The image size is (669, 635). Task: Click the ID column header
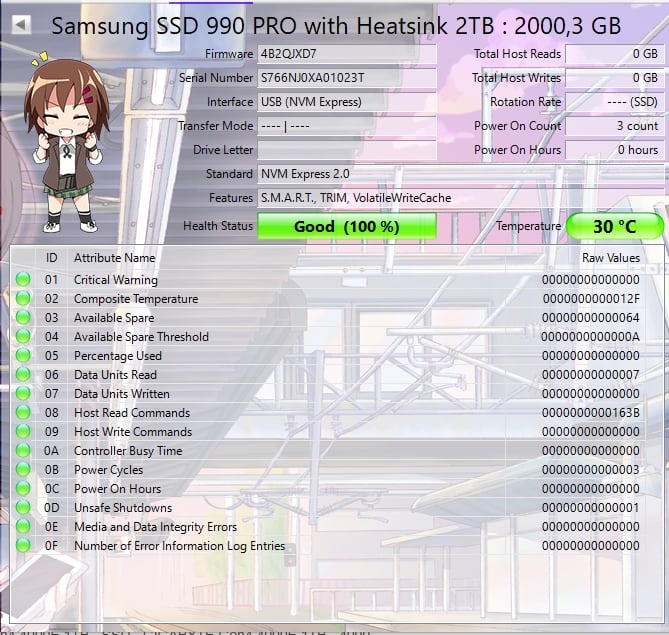pyautogui.click(x=52, y=258)
